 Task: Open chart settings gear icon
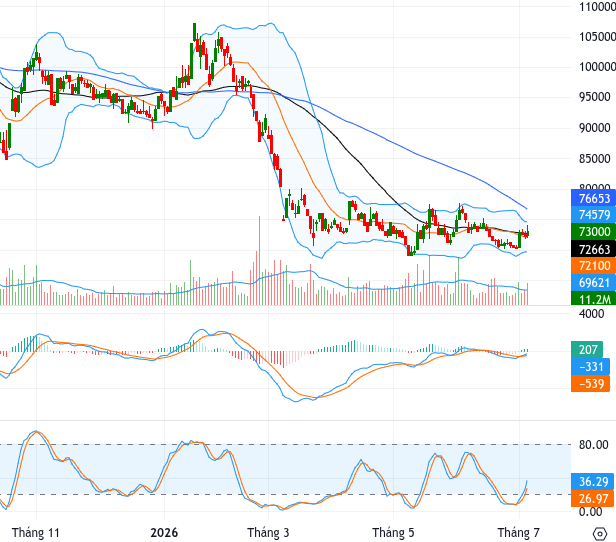click(599, 534)
